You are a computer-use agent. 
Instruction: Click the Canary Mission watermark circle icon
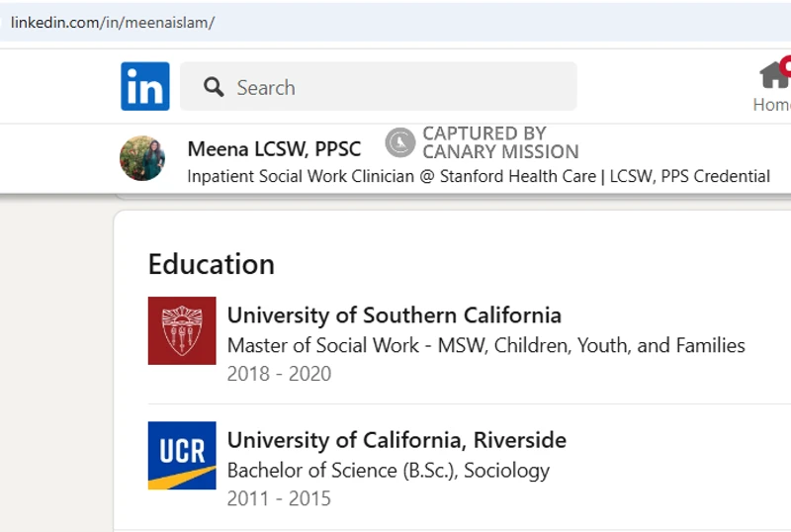pyautogui.click(x=400, y=142)
